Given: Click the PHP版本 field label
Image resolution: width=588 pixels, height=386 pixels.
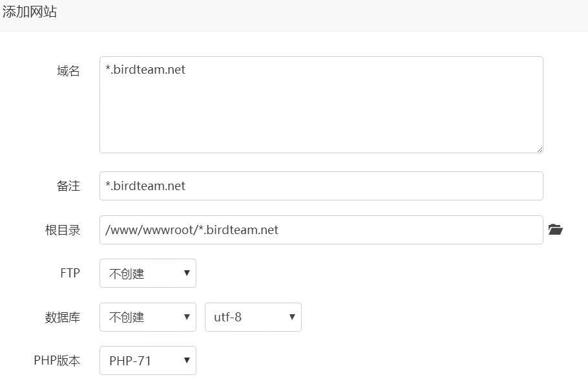Looking at the screenshot, I should point(57,361).
